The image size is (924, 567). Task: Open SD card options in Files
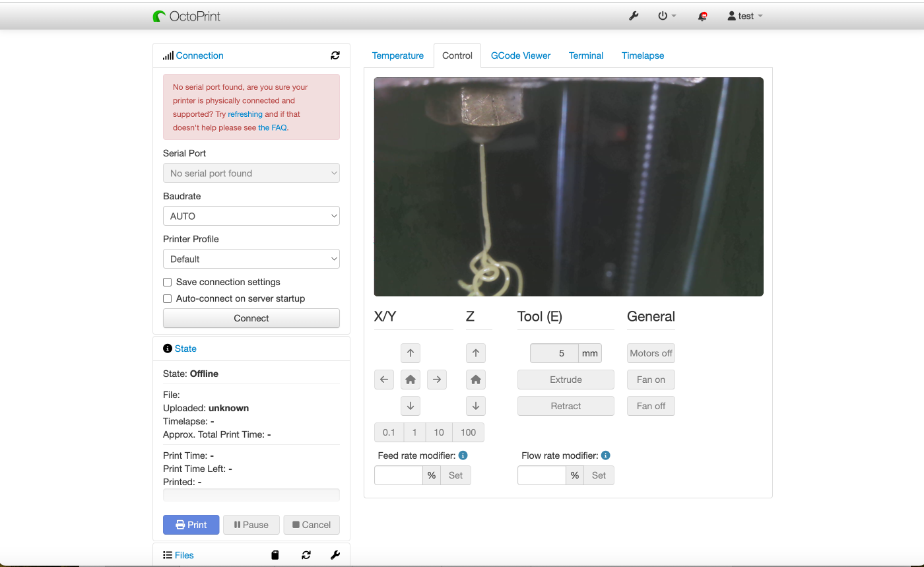click(x=275, y=555)
